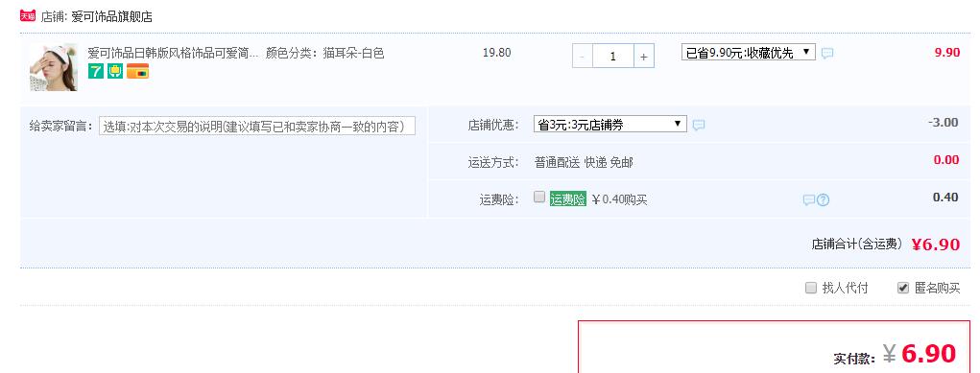The image size is (980, 373).
Task: Click the green and yellow service badge icon
Action: pyautogui.click(x=115, y=71)
